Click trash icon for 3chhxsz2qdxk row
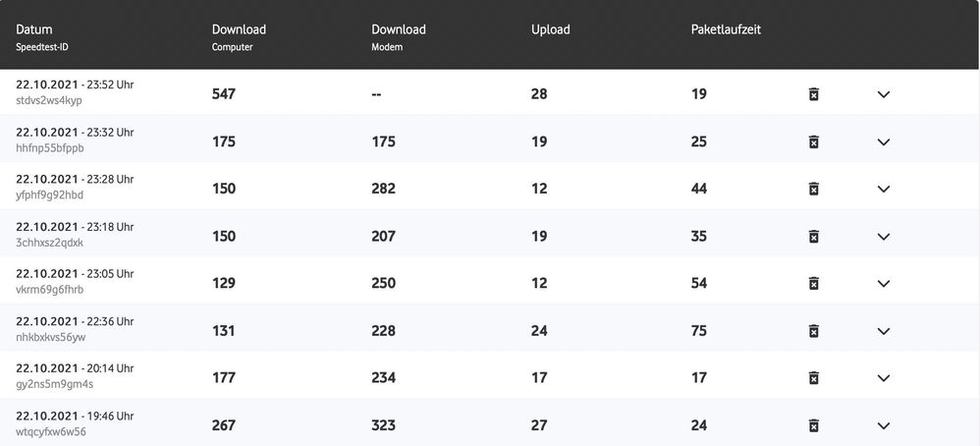The image size is (980, 446). click(x=813, y=236)
